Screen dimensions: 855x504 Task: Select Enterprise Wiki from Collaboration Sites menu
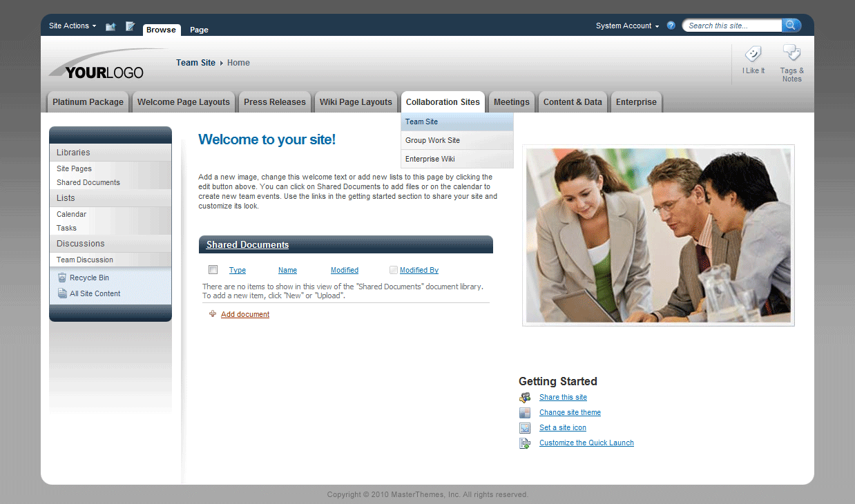pos(432,159)
